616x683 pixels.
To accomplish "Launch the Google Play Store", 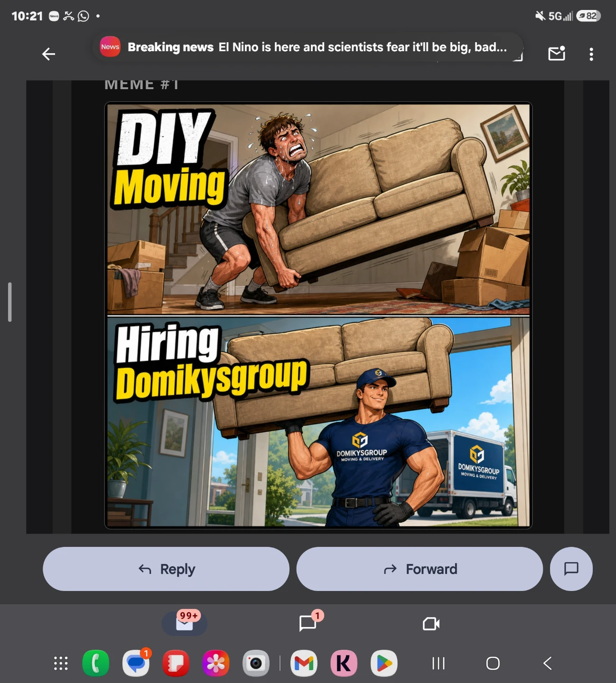I will coord(384,663).
